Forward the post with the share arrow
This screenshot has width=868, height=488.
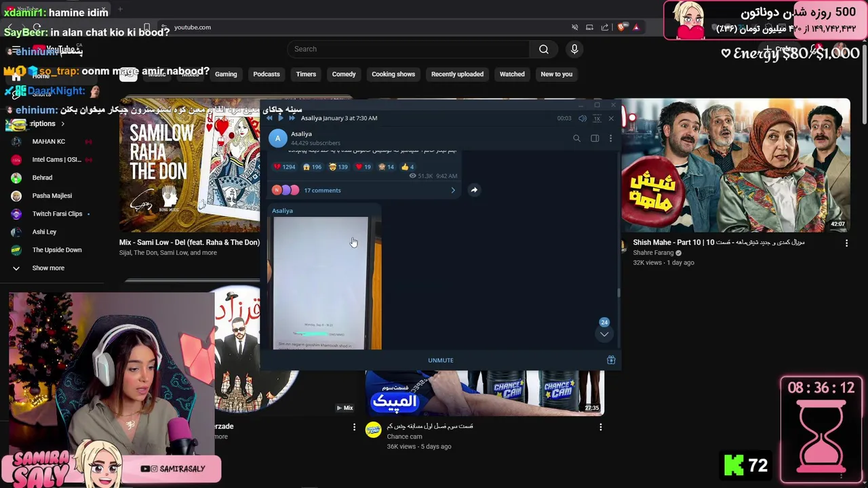coord(474,190)
